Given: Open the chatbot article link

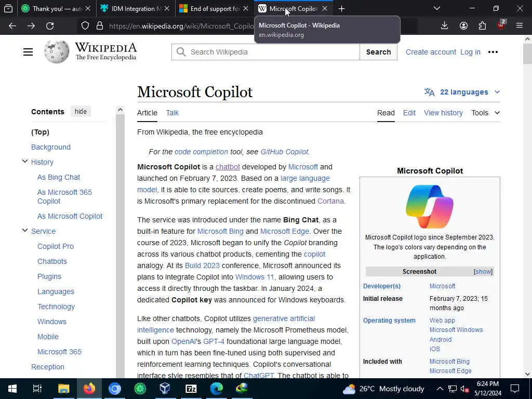Looking at the screenshot, I should tap(228, 167).
